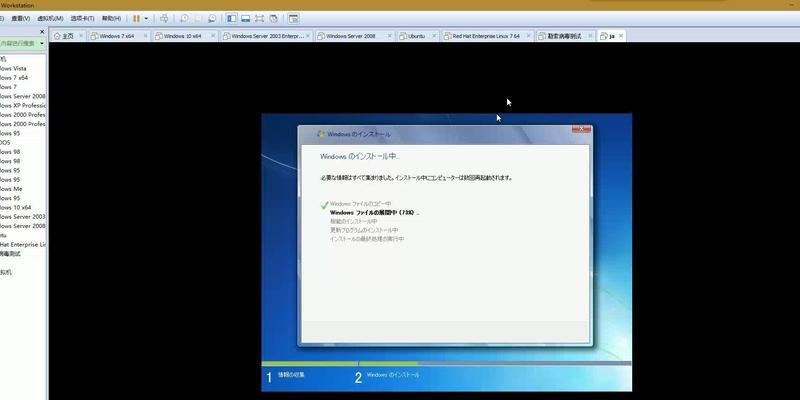The height and width of the screenshot is (400, 800).
Task: Close the library sidebar panel
Action: tap(42, 32)
